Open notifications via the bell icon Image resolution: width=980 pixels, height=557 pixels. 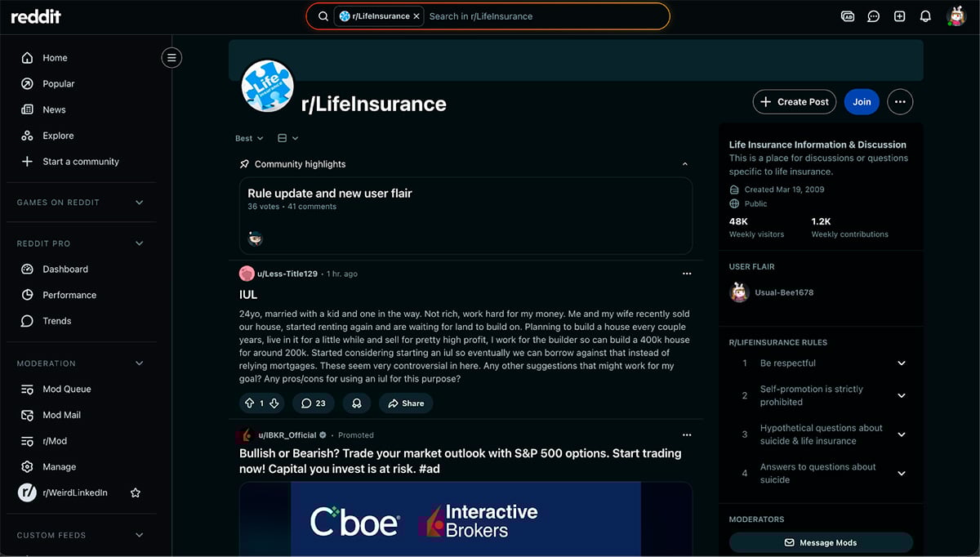(x=925, y=16)
